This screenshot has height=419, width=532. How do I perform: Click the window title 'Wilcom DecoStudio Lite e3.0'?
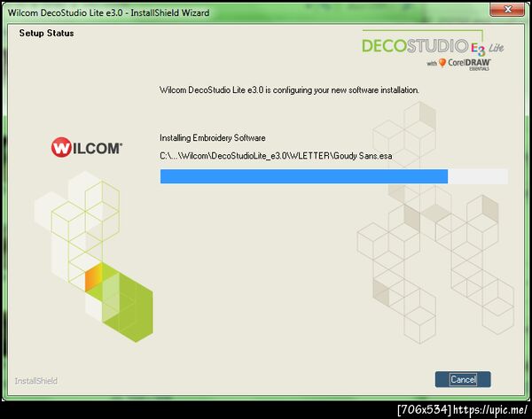point(65,13)
